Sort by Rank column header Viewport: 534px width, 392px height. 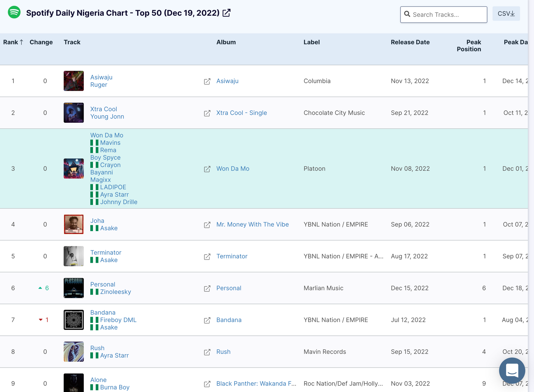(x=13, y=42)
